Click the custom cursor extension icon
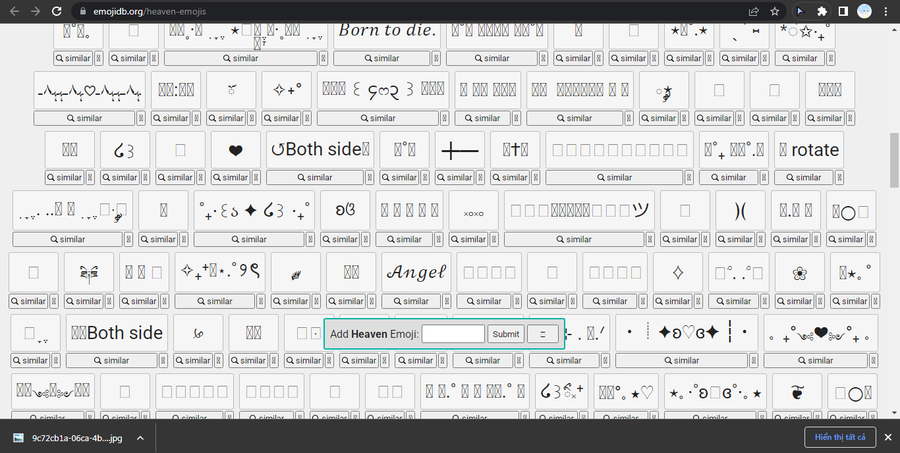This screenshot has height=453, width=900. [x=801, y=11]
